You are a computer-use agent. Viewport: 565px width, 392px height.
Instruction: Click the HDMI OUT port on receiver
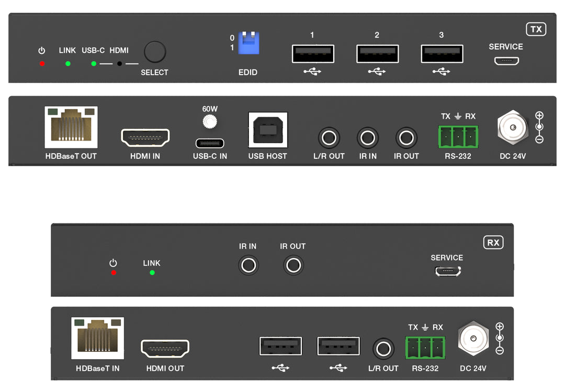pos(165,349)
